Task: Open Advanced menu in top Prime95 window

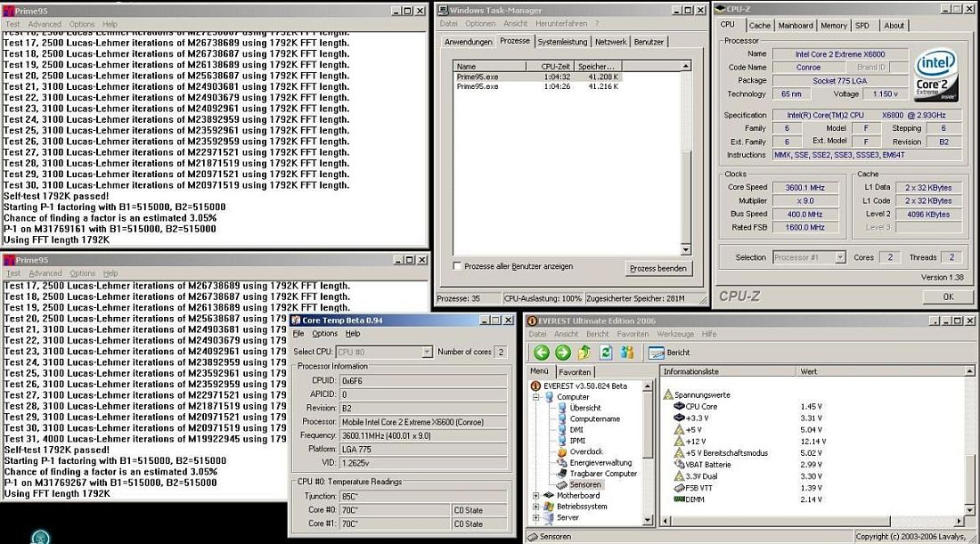Action: tap(45, 24)
